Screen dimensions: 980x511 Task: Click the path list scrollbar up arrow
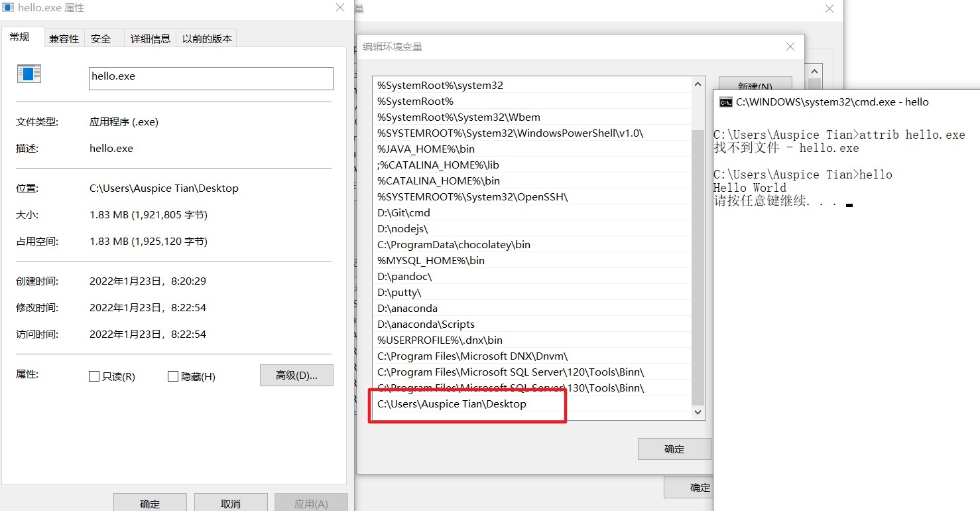(x=698, y=84)
